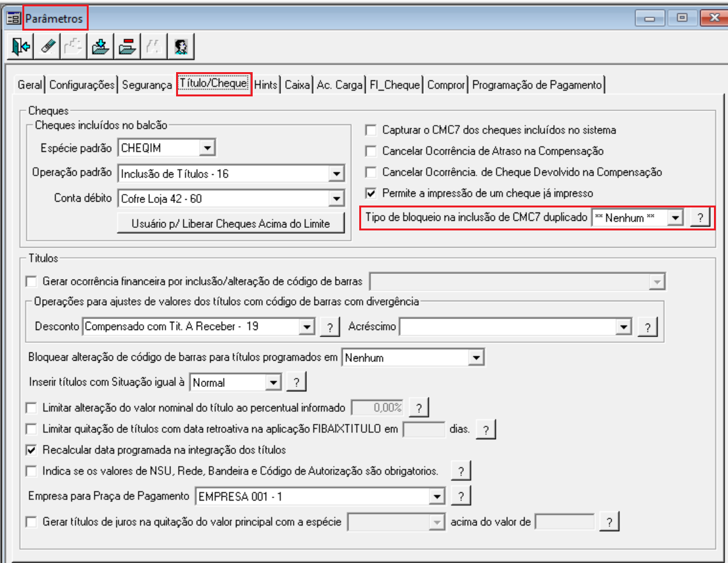Click the save to disk toolbar icon
The width and height of the screenshot is (728, 563).
pos(101,47)
